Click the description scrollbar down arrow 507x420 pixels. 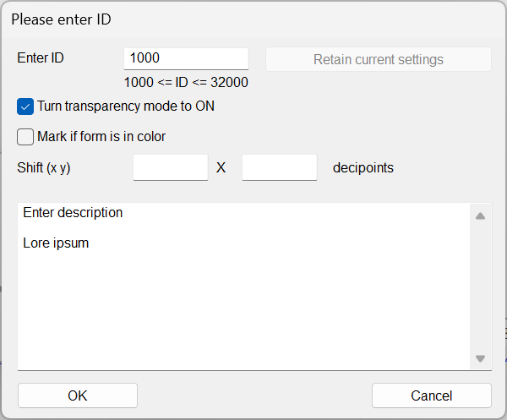pyautogui.click(x=480, y=358)
